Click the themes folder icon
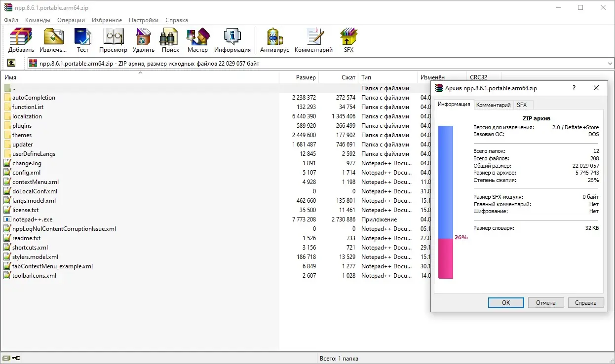 tap(7, 135)
